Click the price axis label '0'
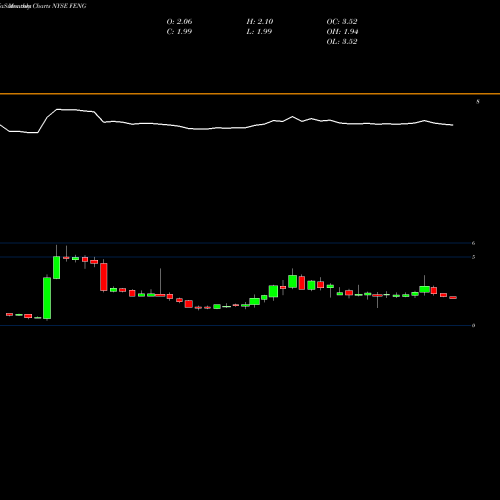 click(473, 325)
